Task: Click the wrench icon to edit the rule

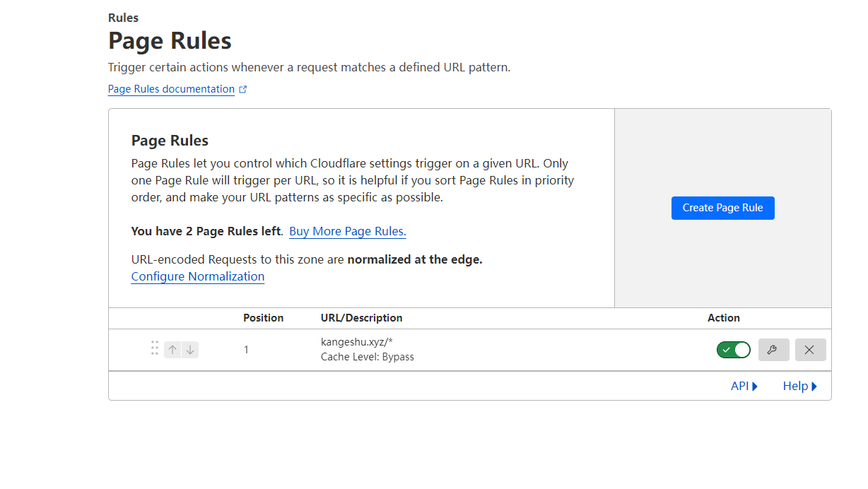Action: 773,350
